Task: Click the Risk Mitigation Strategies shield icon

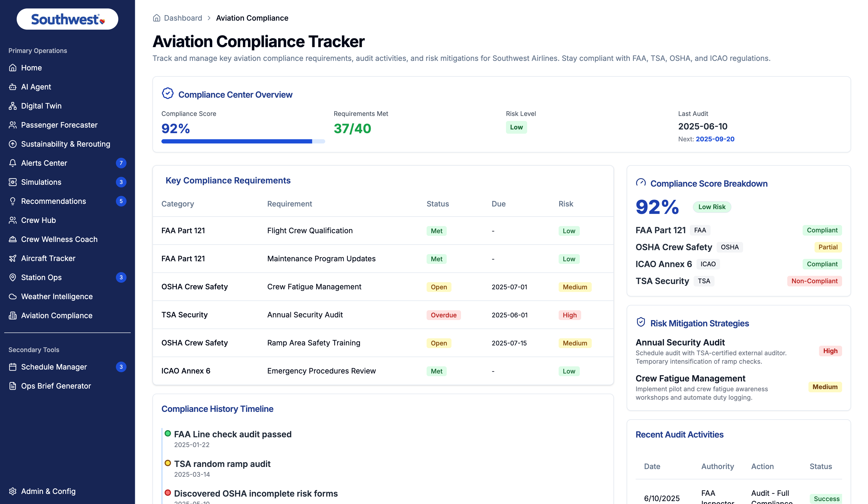Action: [x=641, y=322]
